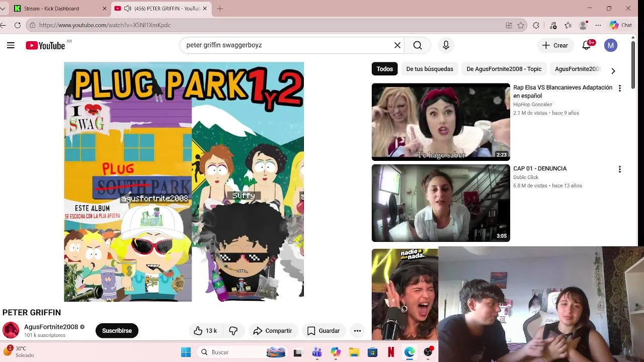Open Copilot Chat in the sidebar

point(621,25)
